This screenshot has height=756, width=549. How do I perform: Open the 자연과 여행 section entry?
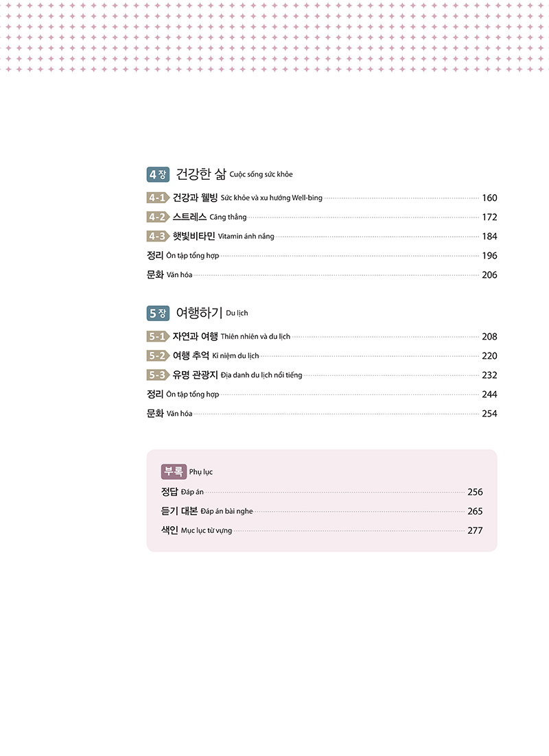tap(196, 336)
